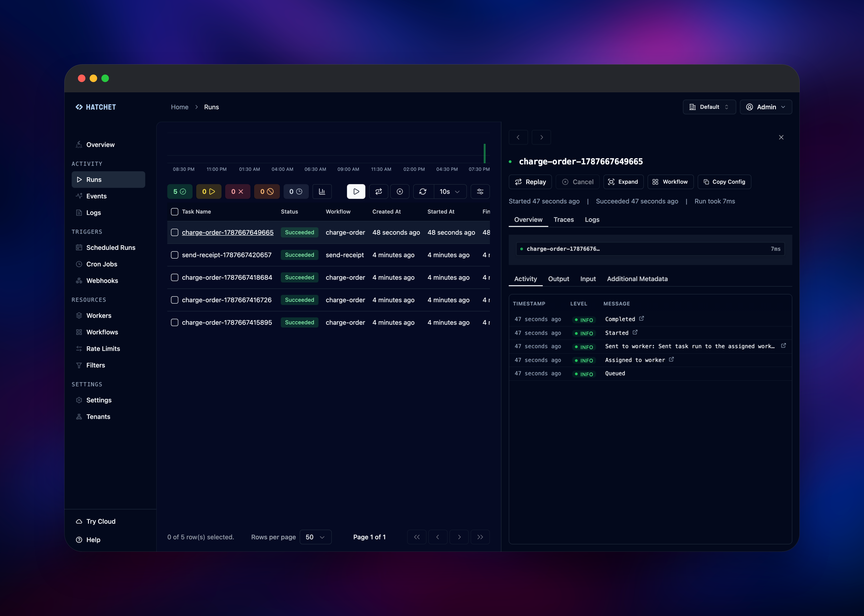Switch to the run detail Logs tab
Viewport: 864px width, 616px height.
click(x=592, y=220)
